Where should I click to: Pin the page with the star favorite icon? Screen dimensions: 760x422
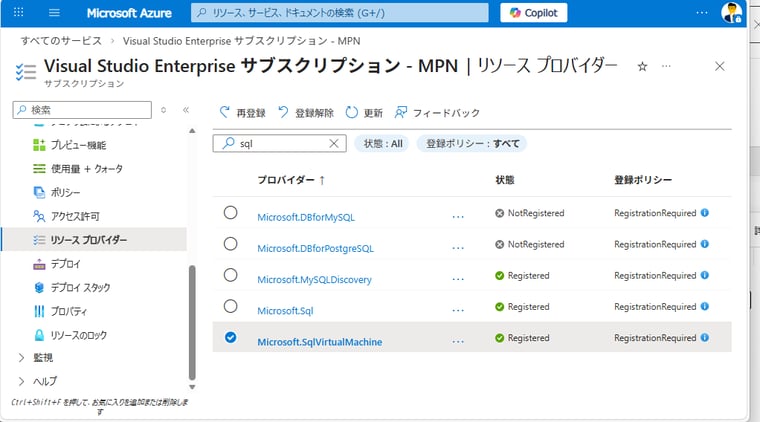(x=642, y=66)
